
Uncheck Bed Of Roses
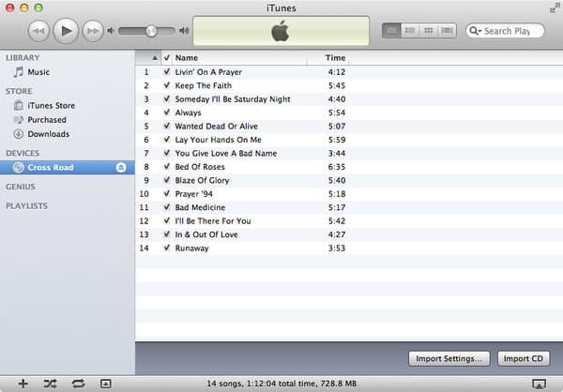pyautogui.click(x=167, y=167)
